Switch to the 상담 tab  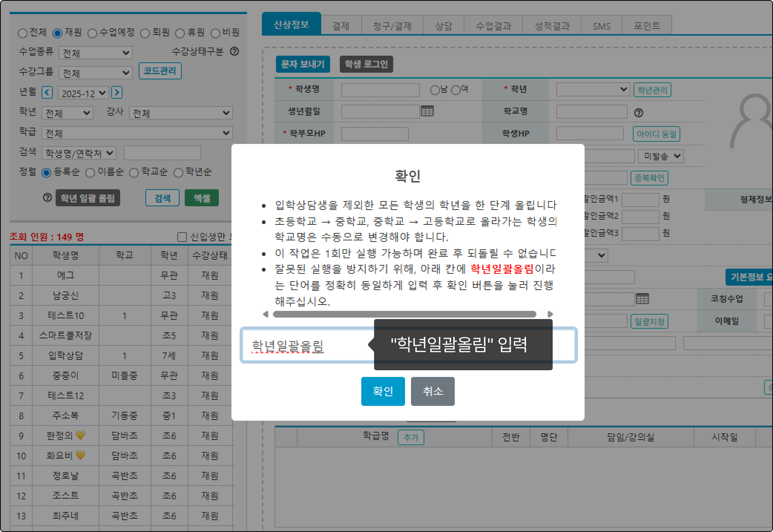pyautogui.click(x=443, y=26)
